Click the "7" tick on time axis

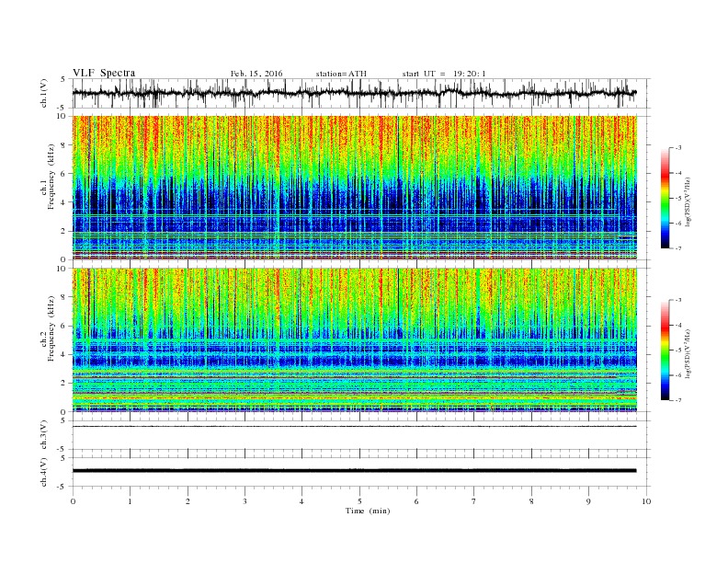coord(474,501)
